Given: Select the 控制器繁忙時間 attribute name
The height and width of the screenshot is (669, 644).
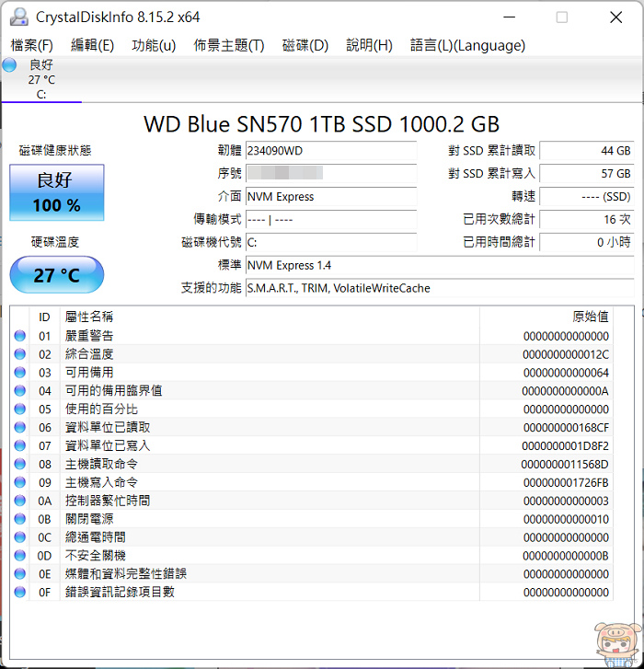Looking at the screenshot, I should (x=108, y=501).
